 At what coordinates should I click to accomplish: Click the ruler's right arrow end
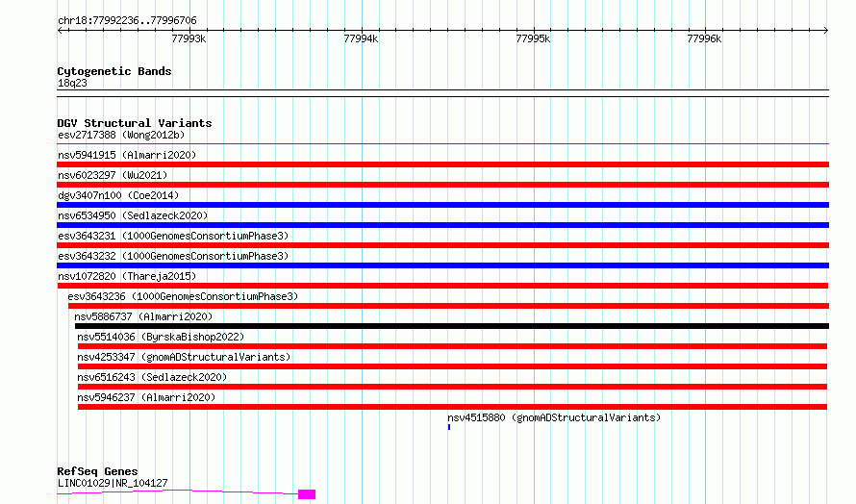click(826, 31)
